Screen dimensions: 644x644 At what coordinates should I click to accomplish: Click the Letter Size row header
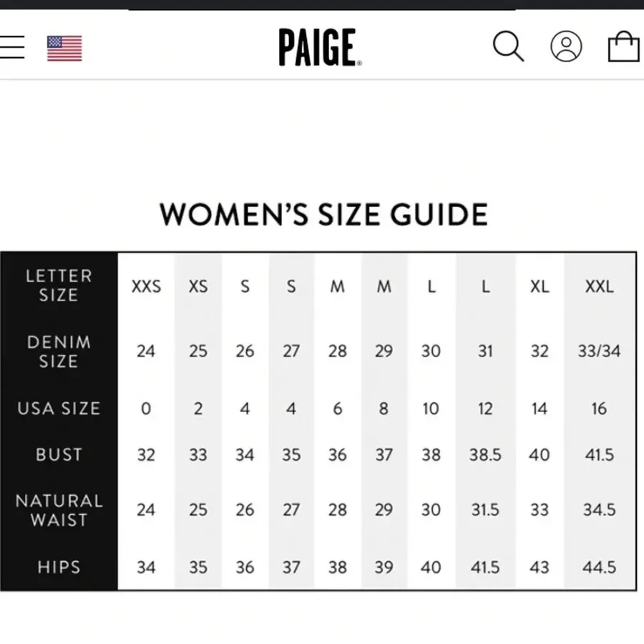point(59,286)
